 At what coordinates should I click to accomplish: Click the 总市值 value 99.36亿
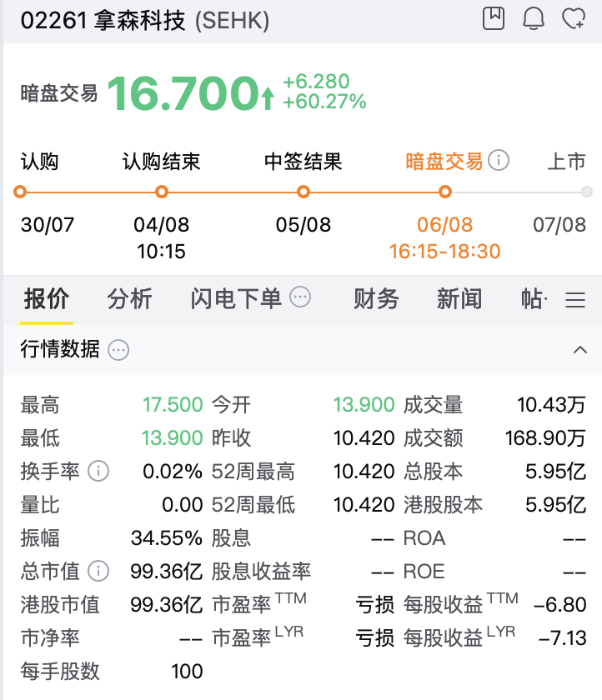167,572
